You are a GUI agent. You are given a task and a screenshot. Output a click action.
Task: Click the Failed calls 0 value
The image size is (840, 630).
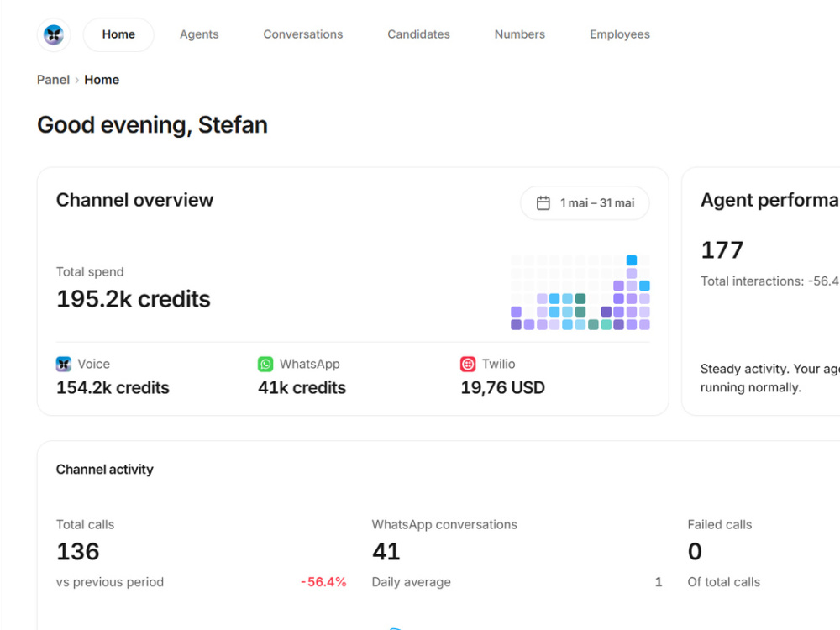pyautogui.click(x=695, y=552)
